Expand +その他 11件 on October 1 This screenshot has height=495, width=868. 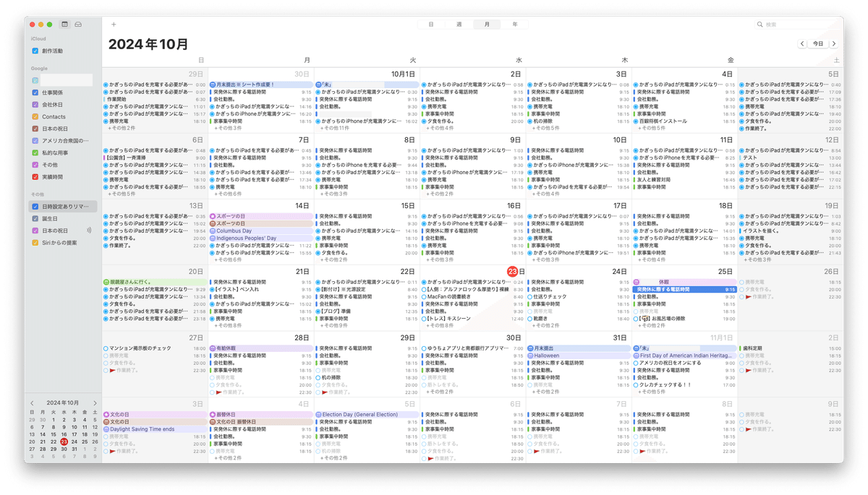coord(334,128)
